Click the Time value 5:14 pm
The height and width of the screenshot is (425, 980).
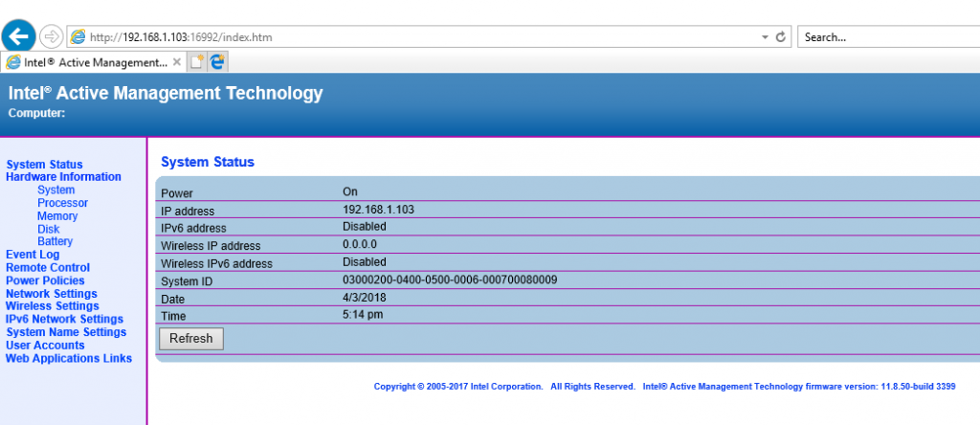(x=363, y=314)
